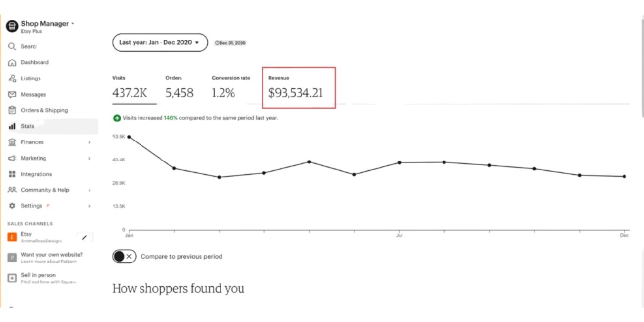Click the Integrations grid icon
Image resolution: width=644 pixels, height=322 pixels.
coord(12,174)
